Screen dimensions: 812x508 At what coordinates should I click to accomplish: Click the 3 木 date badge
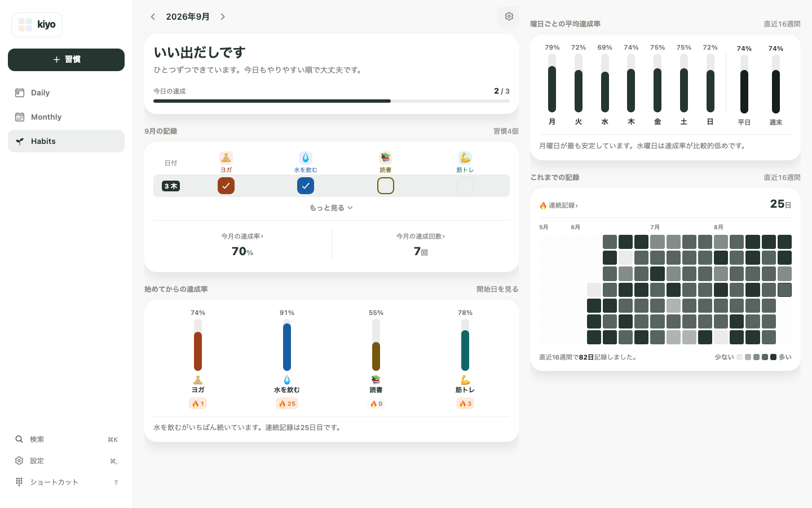(171, 186)
